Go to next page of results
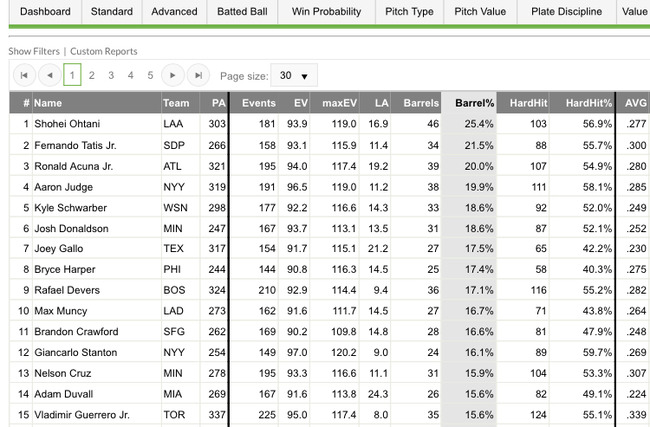Viewport: 650px width, 427px height. (x=172, y=75)
